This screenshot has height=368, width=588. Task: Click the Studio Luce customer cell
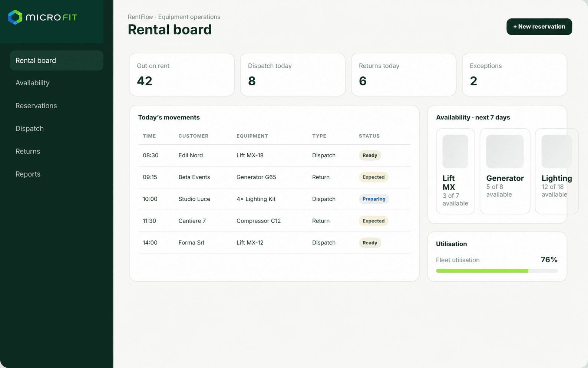(194, 199)
